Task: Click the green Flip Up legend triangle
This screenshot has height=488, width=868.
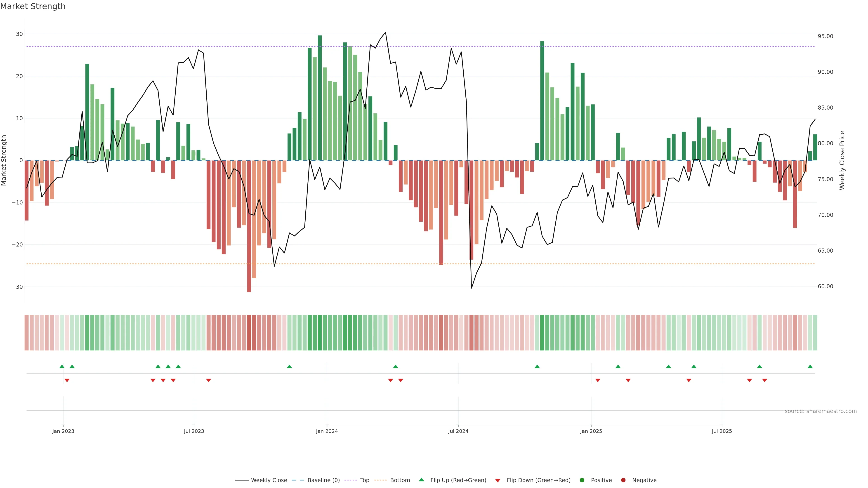Action: pos(421,480)
